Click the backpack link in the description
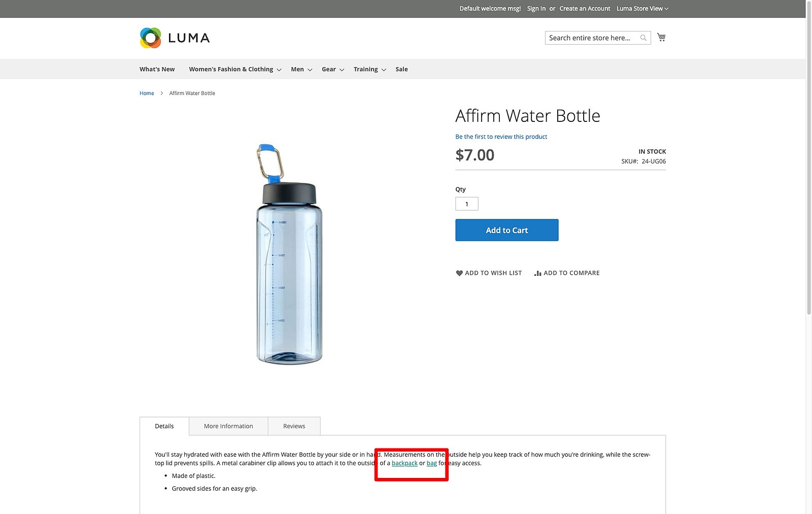 tap(404, 463)
